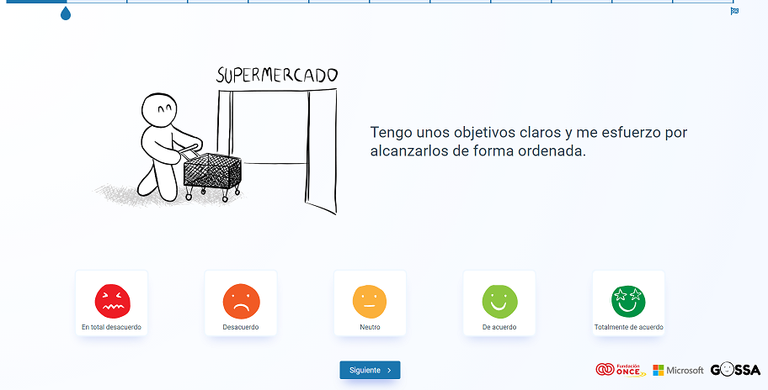This screenshot has height=390, width=768.
Task: Click the Siguiente button
Action: tap(370, 370)
